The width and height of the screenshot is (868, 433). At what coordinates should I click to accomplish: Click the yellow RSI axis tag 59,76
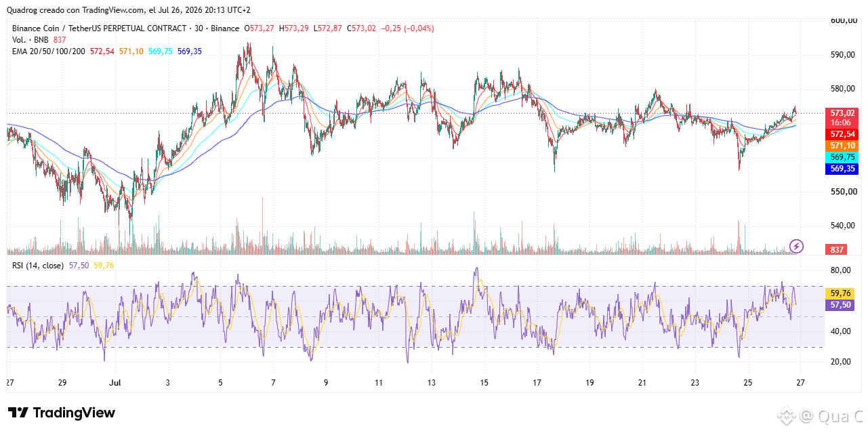pos(841,293)
